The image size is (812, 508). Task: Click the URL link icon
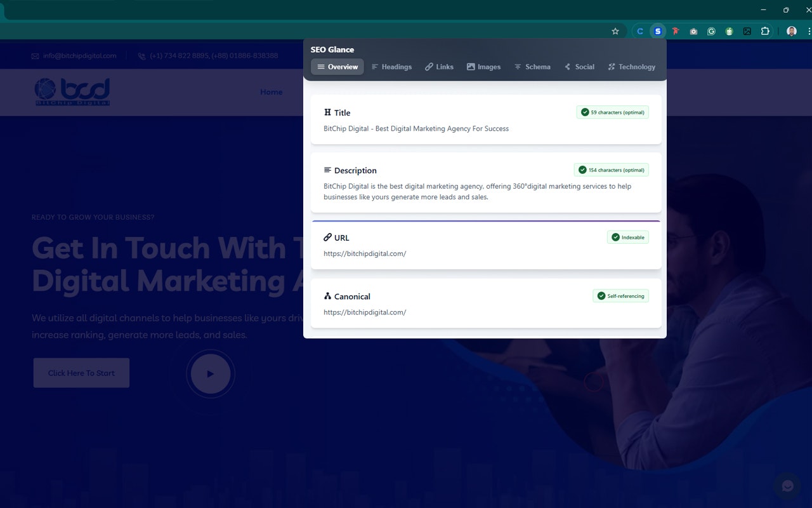point(327,237)
